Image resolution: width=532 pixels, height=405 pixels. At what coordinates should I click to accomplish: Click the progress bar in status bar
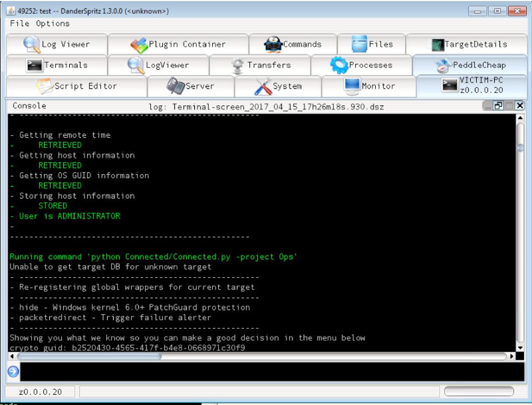(479, 392)
